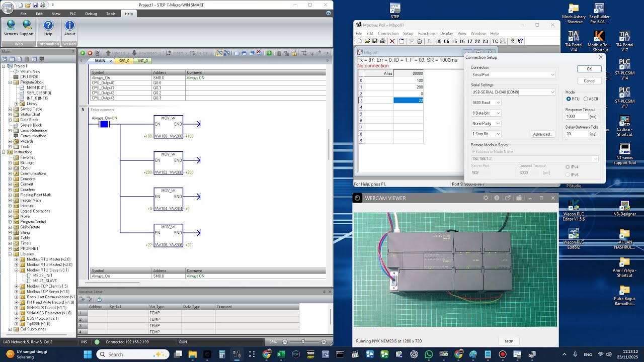Open the Support web icon
This screenshot has height=362, width=644.
tap(27, 28)
